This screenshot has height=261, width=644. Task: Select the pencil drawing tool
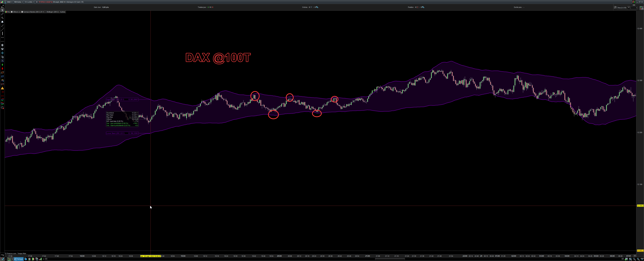pyautogui.click(x=2, y=6)
